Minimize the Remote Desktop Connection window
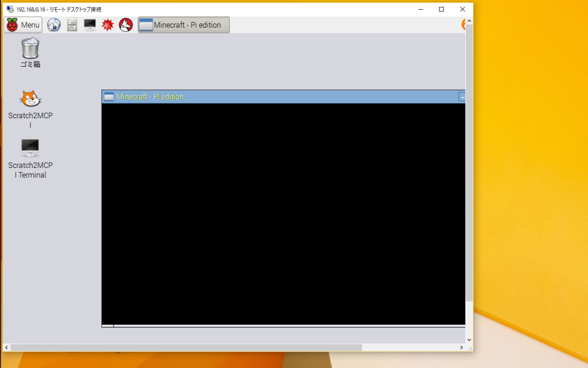The image size is (588, 368). pyautogui.click(x=421, y=9)
